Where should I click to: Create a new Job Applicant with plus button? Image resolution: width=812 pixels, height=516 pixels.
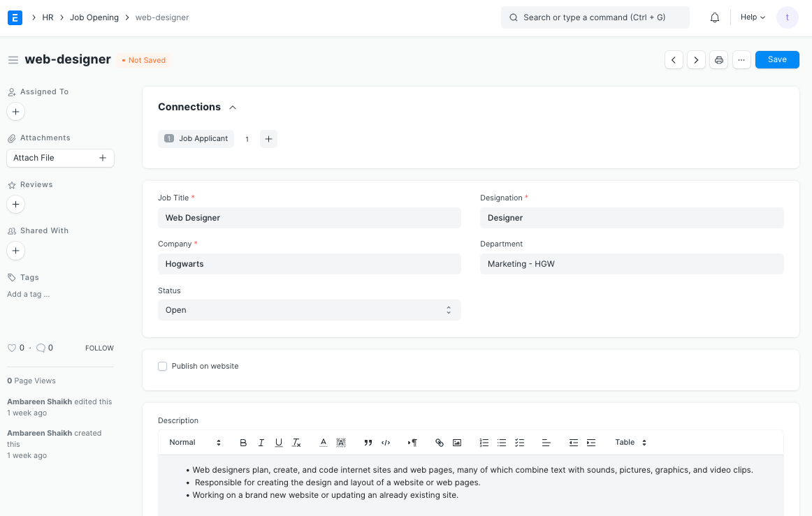coord(268,139)
